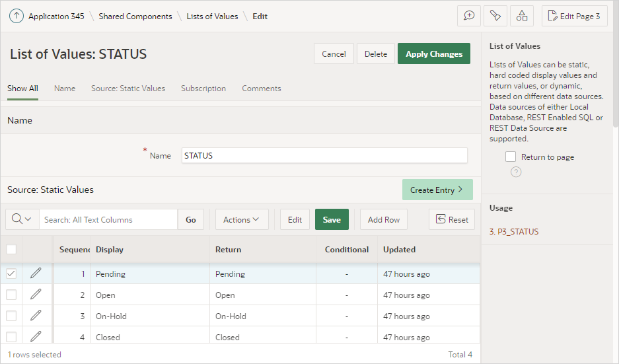The width and height of the screenshot is (619, 364).
Task: Open the developer tools wrench icon
Action: pyautogui.click(x=495, y=16)
